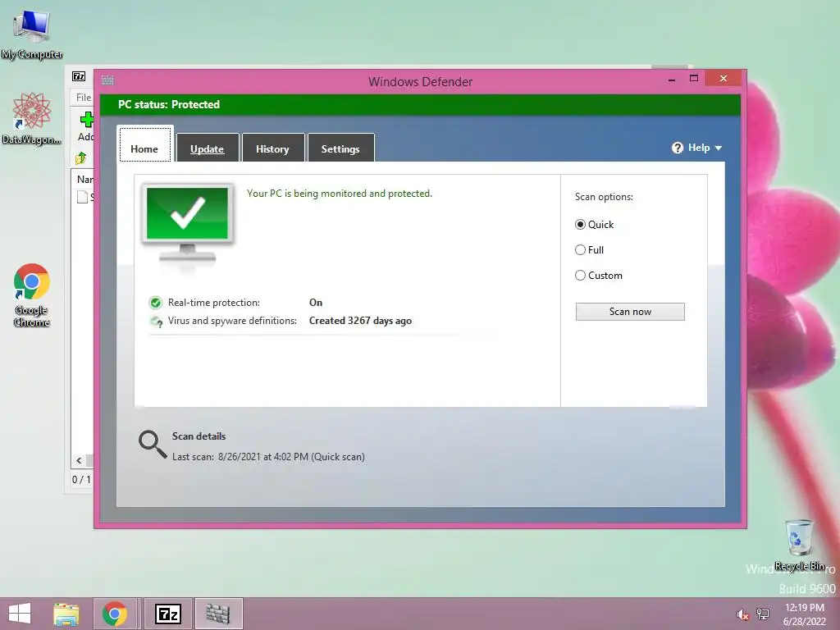Screen dimensions: 840x630
Task: Click the up folder icon in 7-Zip
Action: [x=81, y=158]
